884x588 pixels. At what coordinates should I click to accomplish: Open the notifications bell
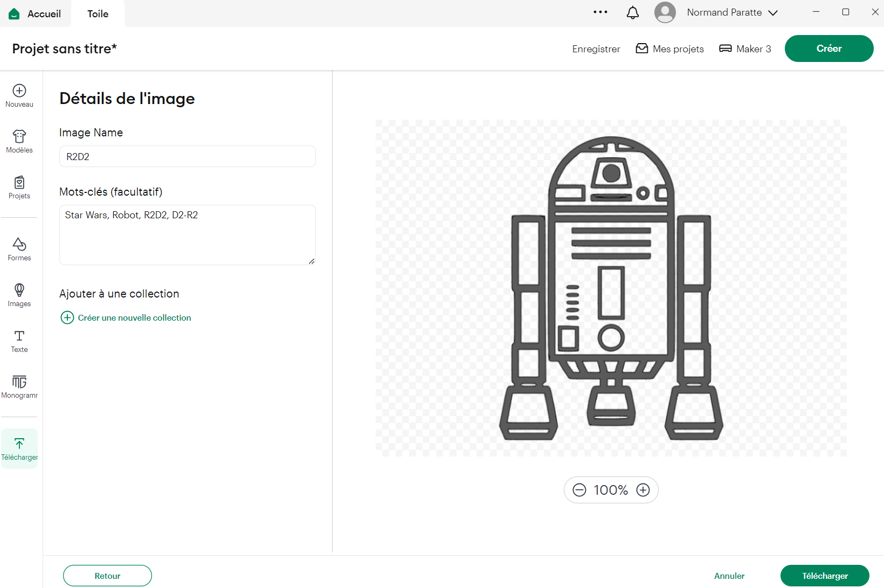633,13
